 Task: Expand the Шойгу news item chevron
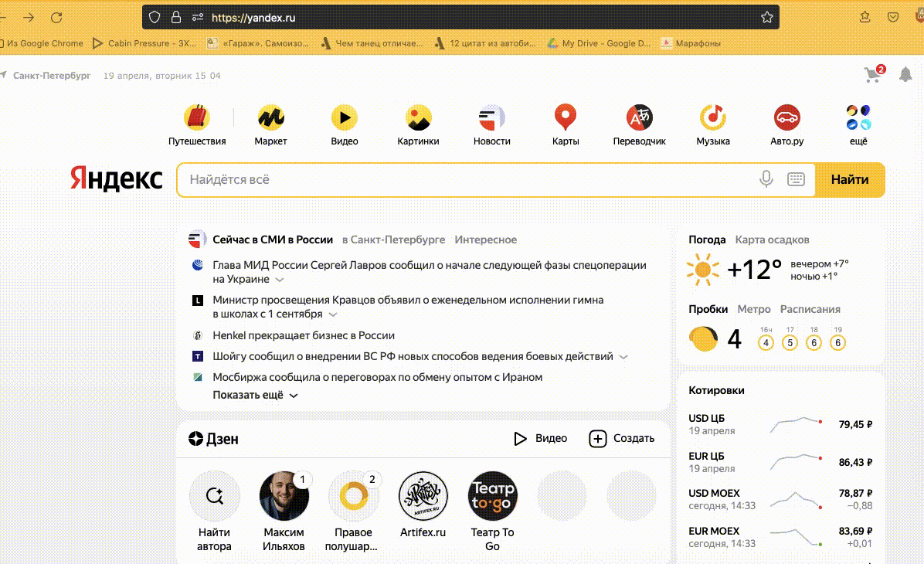tap(623, 357)
